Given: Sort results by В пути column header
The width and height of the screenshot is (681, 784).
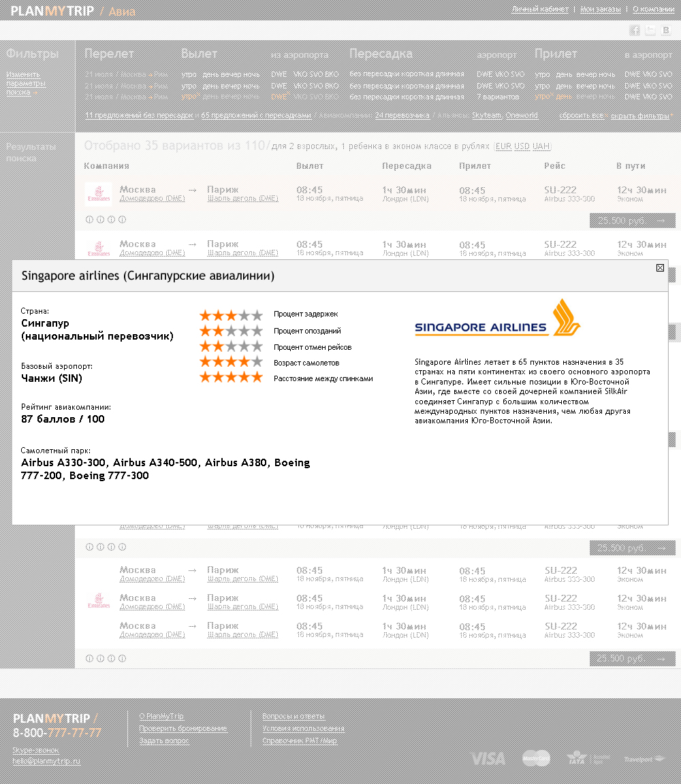Looking at the screenshot, I should (x=631, y=165).
